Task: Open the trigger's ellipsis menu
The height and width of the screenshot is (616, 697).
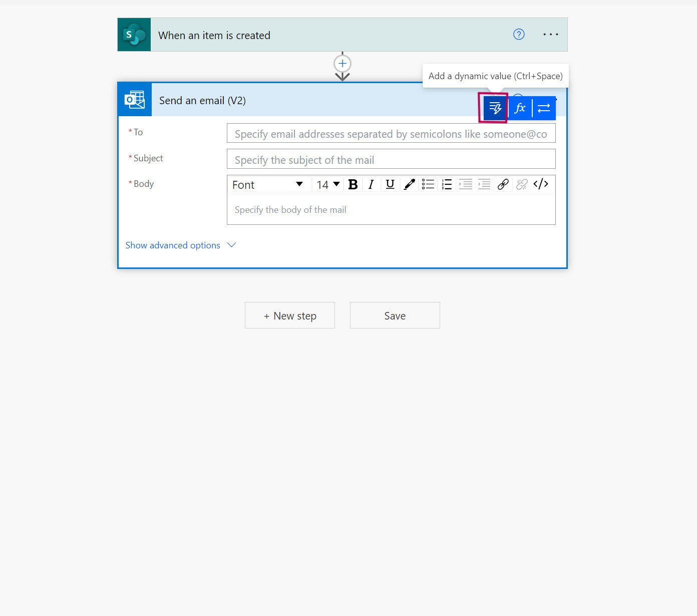Action: [551, 35]
